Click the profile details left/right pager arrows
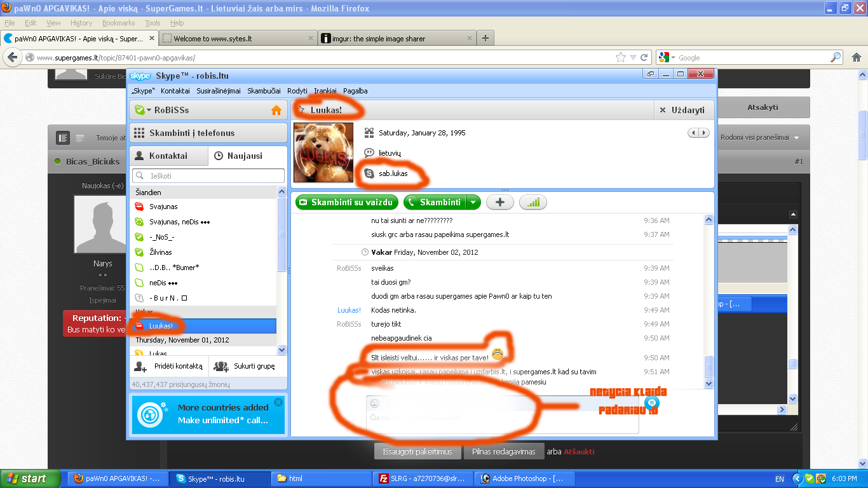This screenshot has height=488, width=868. coord(699,133)
